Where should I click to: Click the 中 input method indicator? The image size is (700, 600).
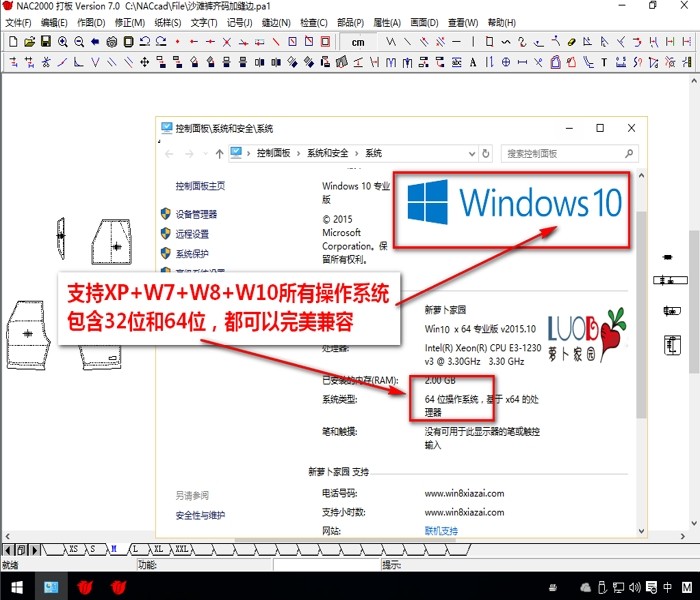tap(667, 587)
